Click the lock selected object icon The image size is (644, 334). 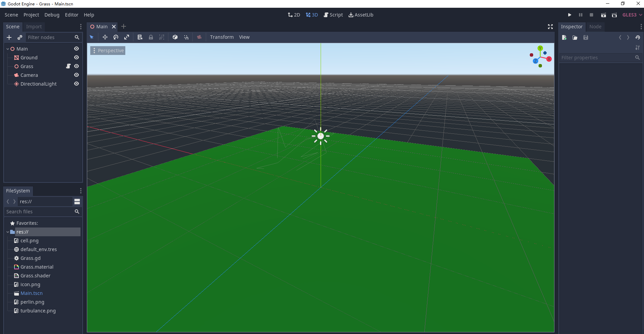pyautogui.click(x=151, y=37)
